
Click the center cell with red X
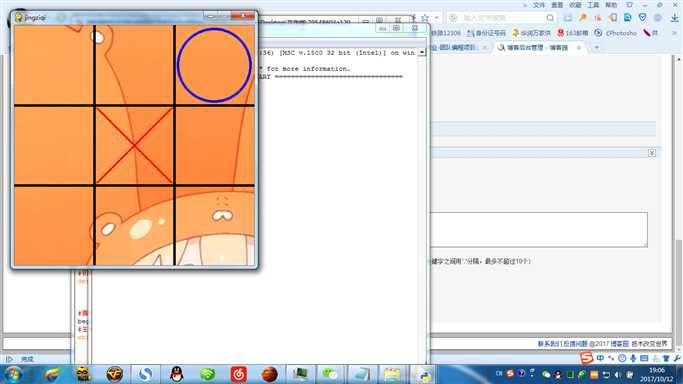[134, 145]
